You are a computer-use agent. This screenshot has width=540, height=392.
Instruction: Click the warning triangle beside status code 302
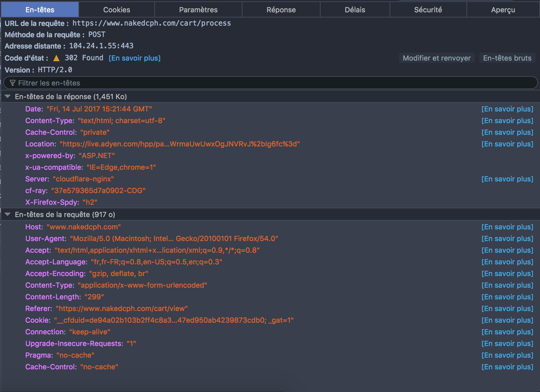click(x=56, y=58)
